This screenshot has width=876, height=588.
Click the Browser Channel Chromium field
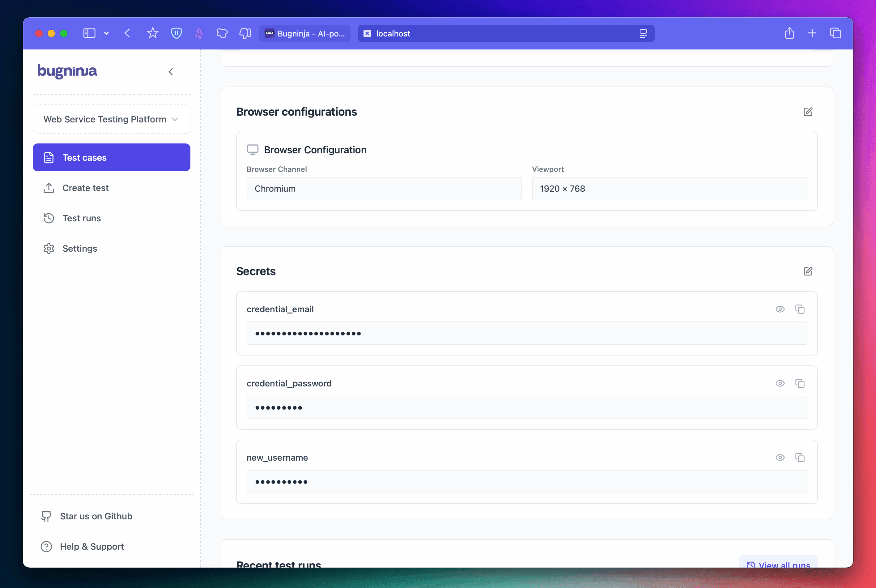pos(384,189)
